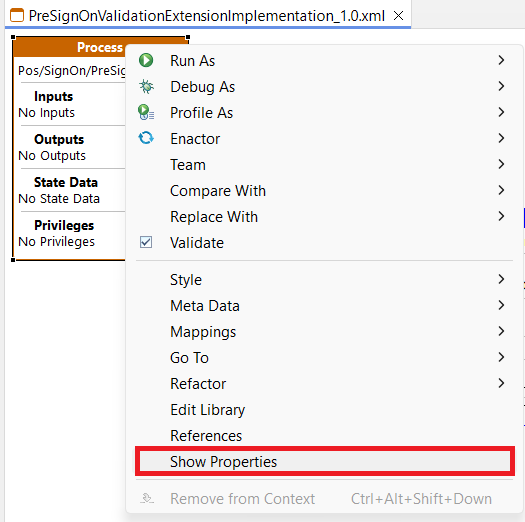Expand the Team submenu arrow

pos(501,164)
